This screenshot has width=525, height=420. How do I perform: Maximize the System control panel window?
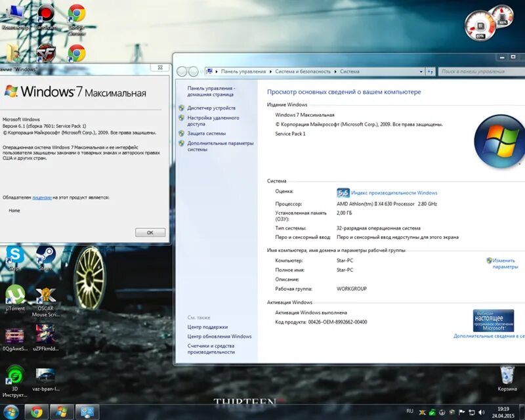(513, 57)
